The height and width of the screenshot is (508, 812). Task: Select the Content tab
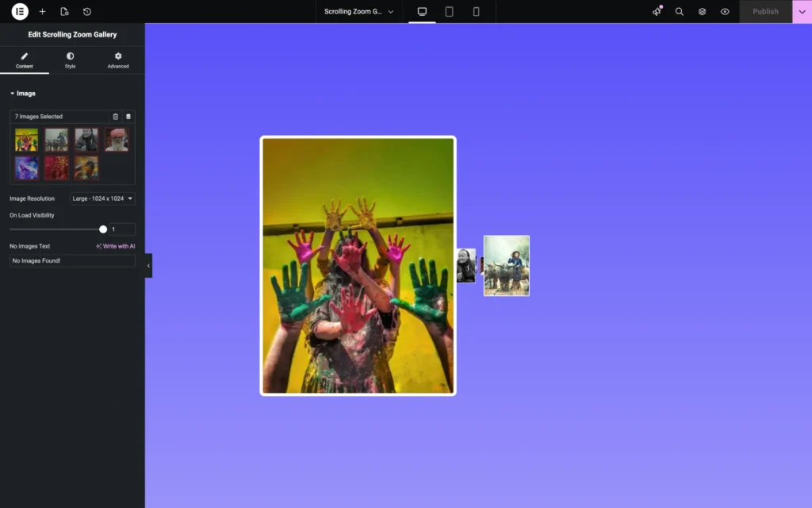pos(24,60)
